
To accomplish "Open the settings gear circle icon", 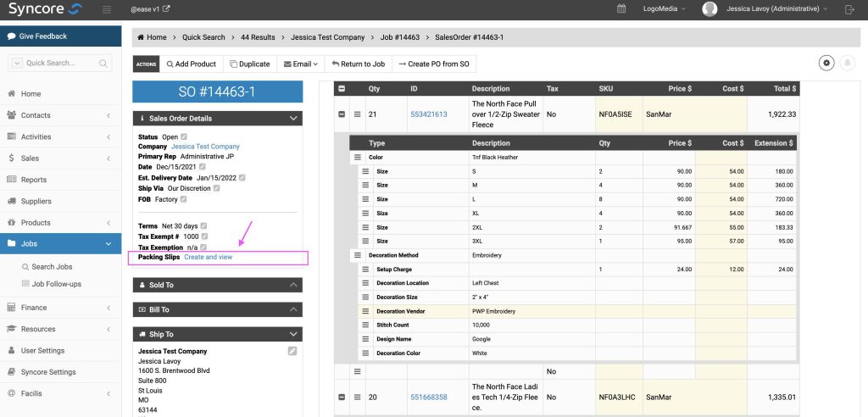I will point(826,63).
